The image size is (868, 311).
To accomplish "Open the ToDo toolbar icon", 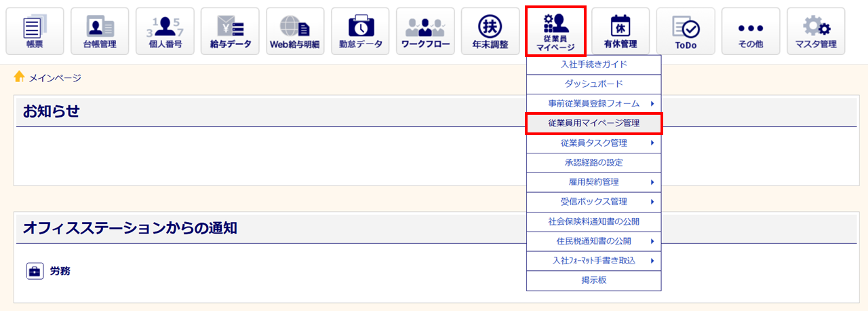I will tap(686, 31).
